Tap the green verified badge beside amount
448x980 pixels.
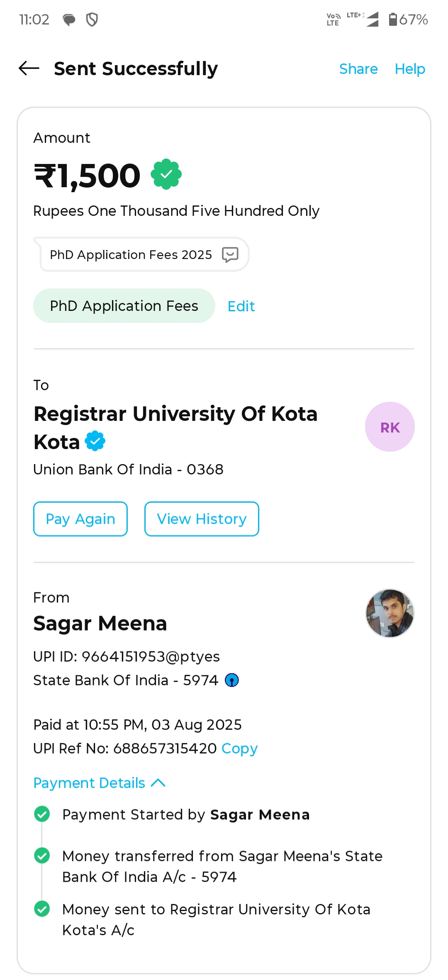point(166,174)
